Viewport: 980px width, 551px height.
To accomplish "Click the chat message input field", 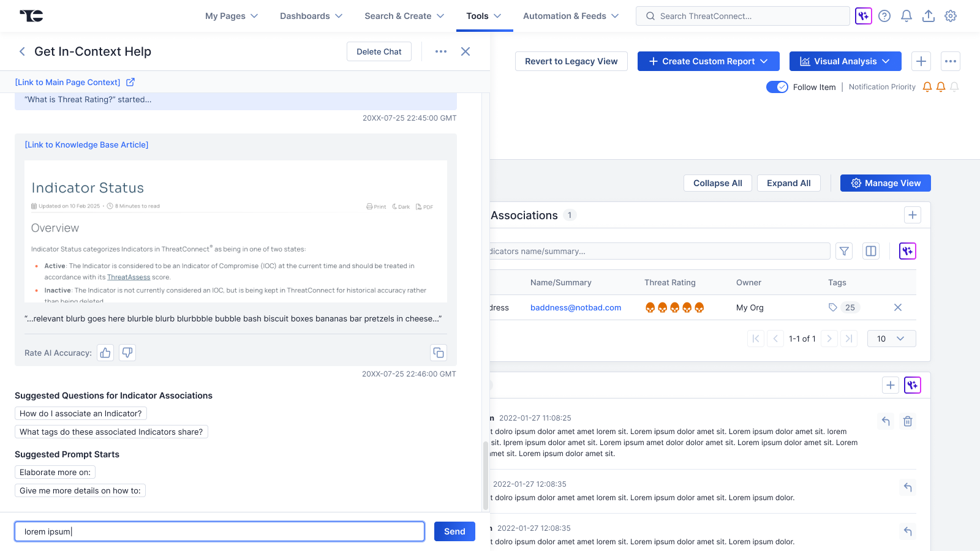I will click(219, 531).
